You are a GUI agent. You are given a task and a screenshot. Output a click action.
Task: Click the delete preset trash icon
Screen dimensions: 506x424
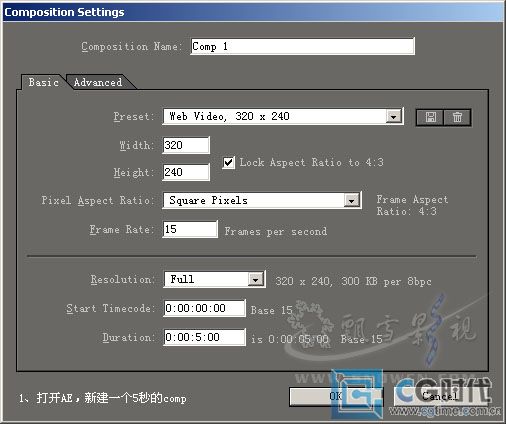coord(457,117)
